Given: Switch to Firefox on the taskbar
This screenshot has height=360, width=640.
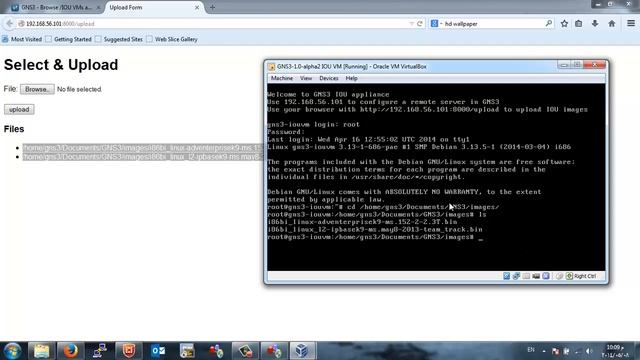Looking at the screenshot, I should 70,351.
